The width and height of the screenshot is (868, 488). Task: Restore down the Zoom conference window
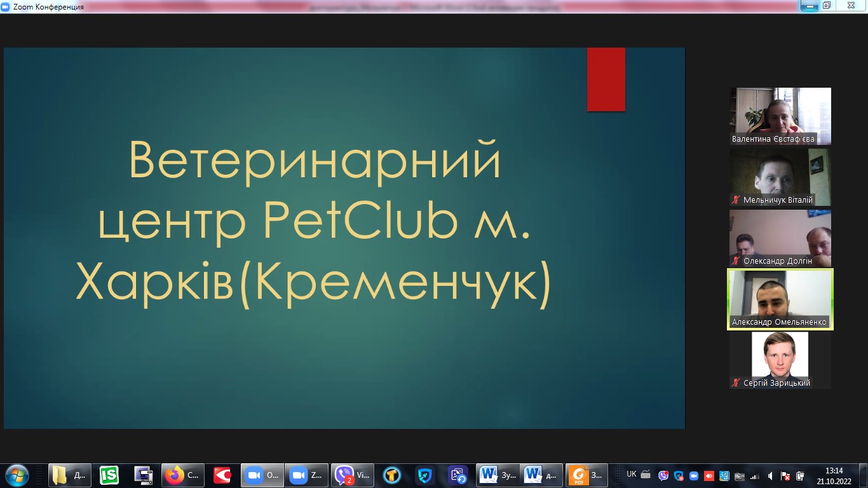pos(827,5)
